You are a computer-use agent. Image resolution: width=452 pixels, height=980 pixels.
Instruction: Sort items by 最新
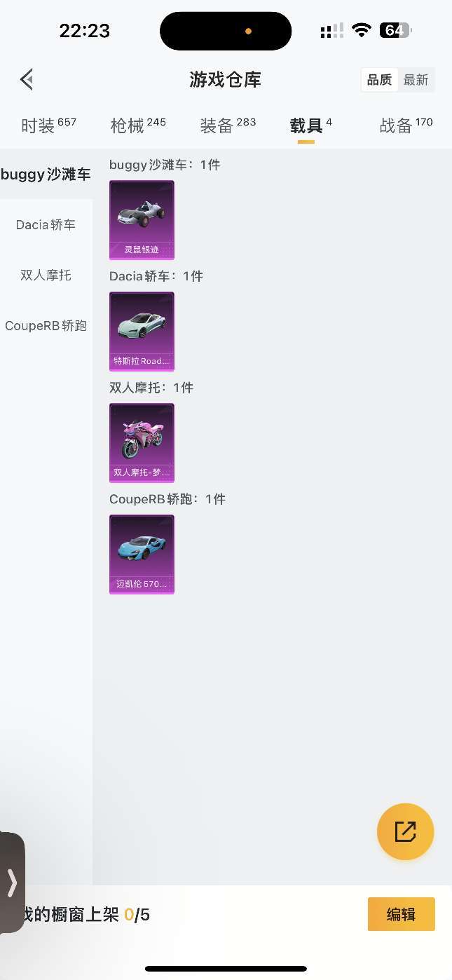coord(416,80)
